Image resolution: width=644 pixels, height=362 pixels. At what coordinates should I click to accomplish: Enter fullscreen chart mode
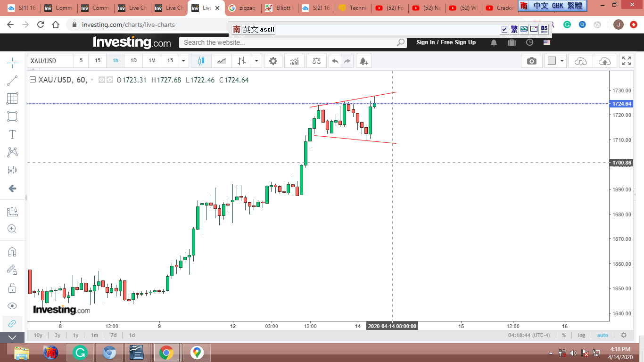coord(626,61)
